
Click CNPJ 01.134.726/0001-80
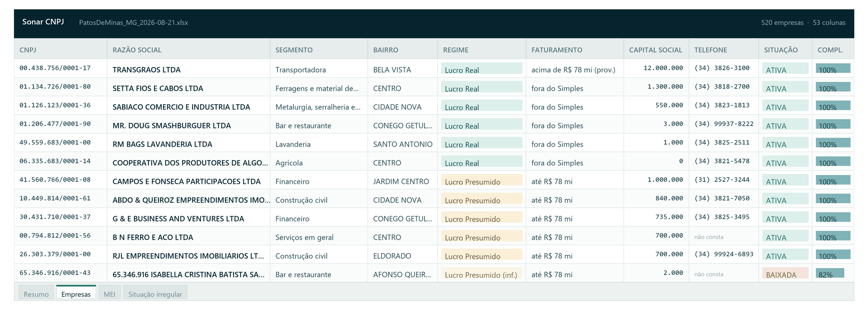[55, 87]
